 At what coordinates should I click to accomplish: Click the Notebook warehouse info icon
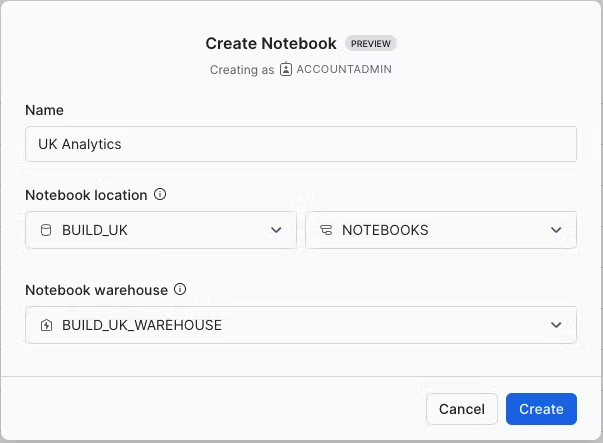pos(181,290)
